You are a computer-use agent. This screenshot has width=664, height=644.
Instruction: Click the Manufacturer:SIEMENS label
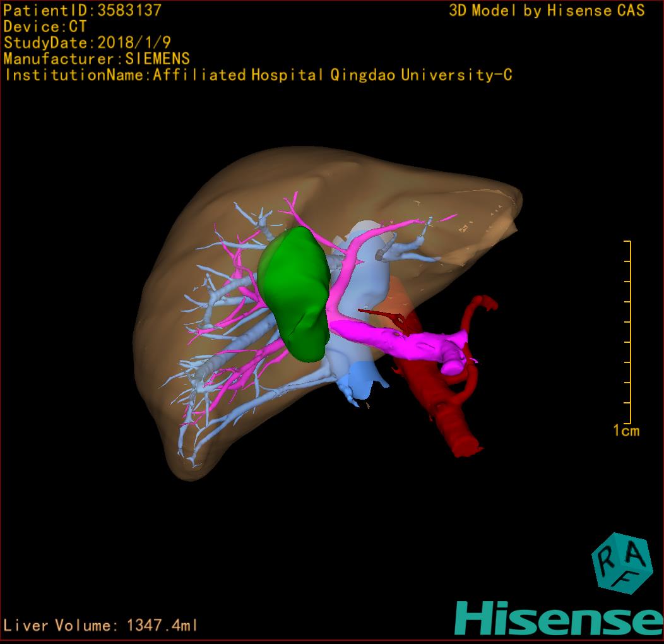tap(96, 59)
